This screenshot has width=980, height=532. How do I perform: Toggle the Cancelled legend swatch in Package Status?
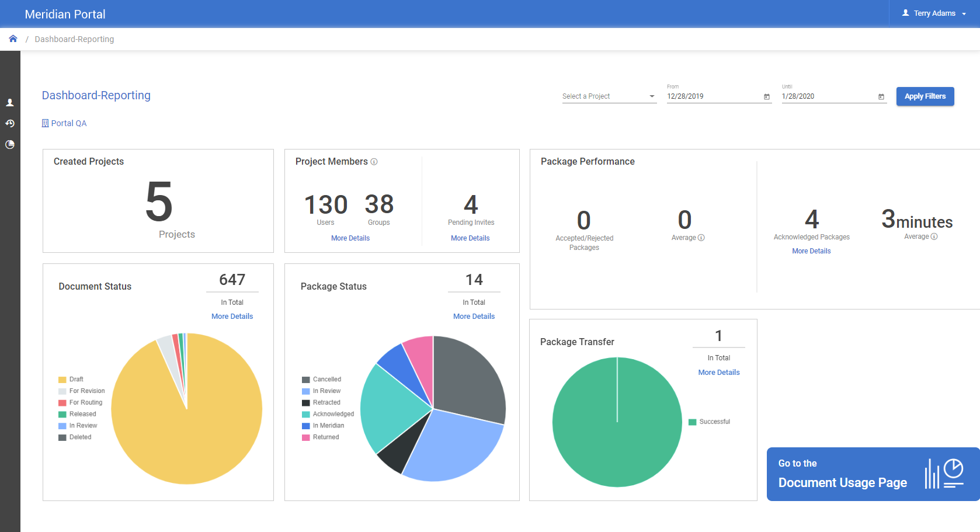(x=305, y=380)
